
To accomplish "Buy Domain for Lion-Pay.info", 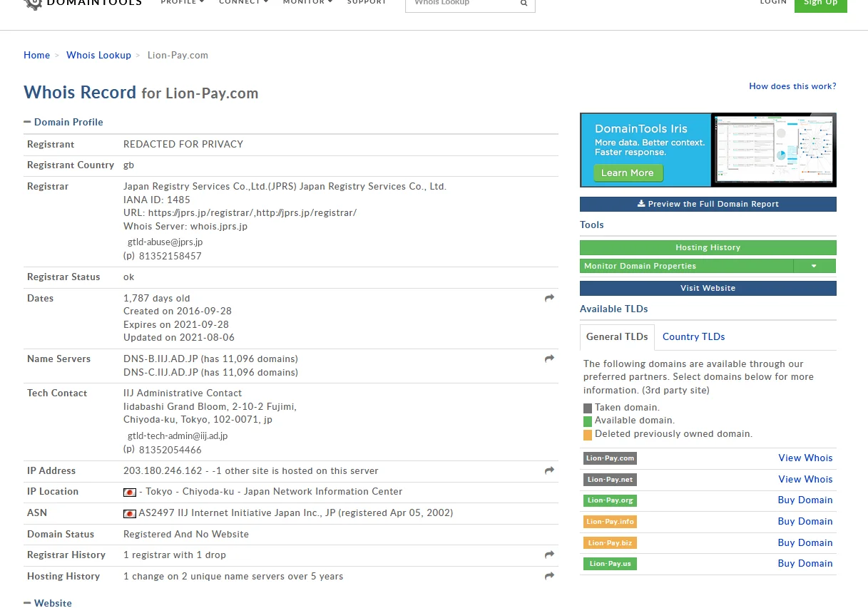I will tap(805, 522).
